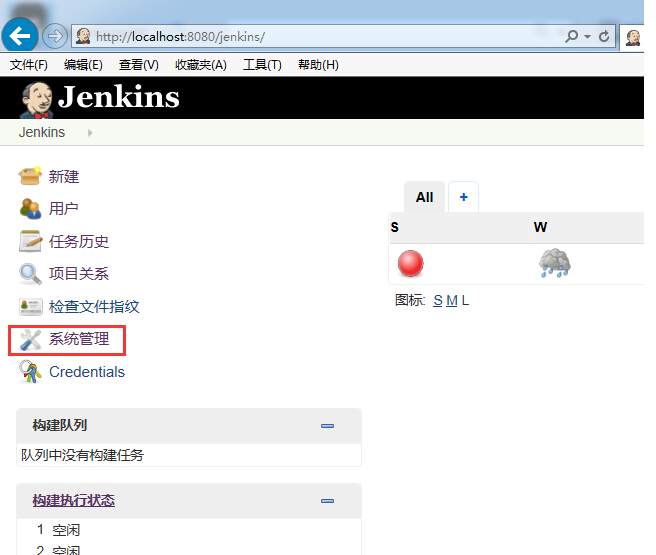This screenshot has height=555, width=656.
Task: Open the 用户 link
Action: (63, 208)
